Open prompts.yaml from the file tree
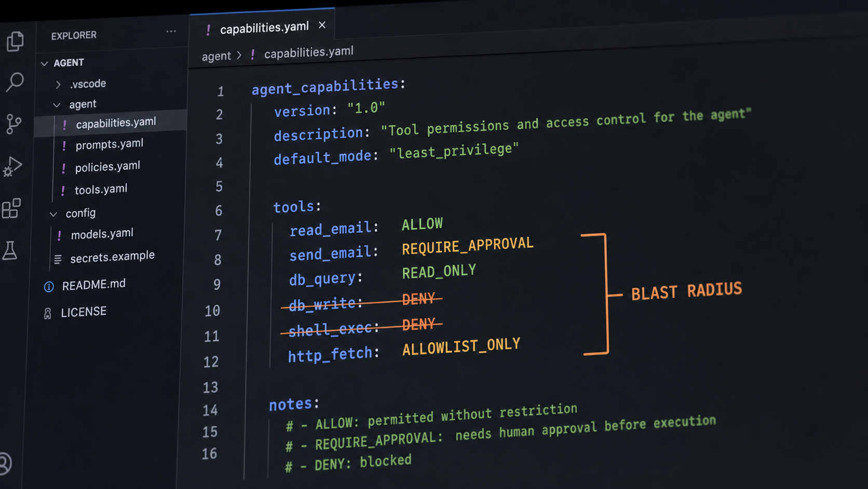 coord(110,144)
